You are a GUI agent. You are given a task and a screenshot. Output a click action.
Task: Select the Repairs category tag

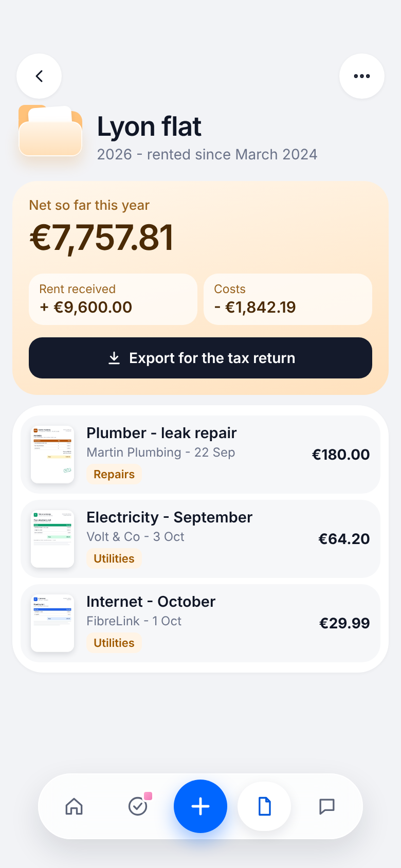tap(114, 474)
